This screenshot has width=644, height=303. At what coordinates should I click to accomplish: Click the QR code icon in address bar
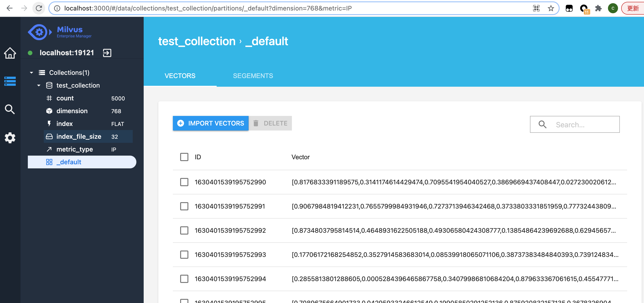[536, 8]
